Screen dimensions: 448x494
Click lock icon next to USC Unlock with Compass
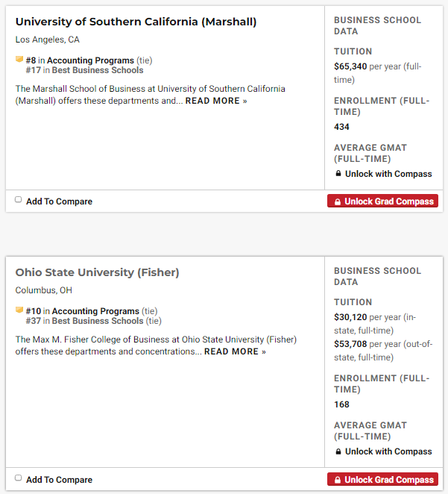[x=338, y=174]
